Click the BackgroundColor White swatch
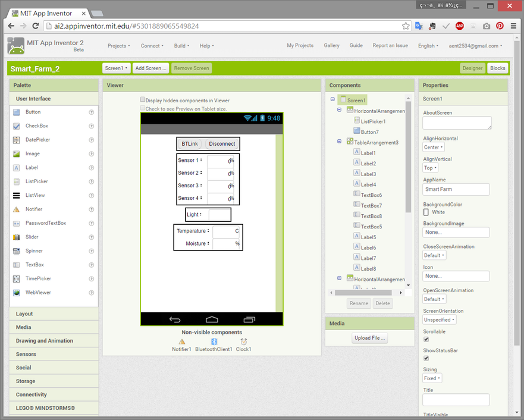This screenshot has height=420, width=524. click(x=426, y=212)
